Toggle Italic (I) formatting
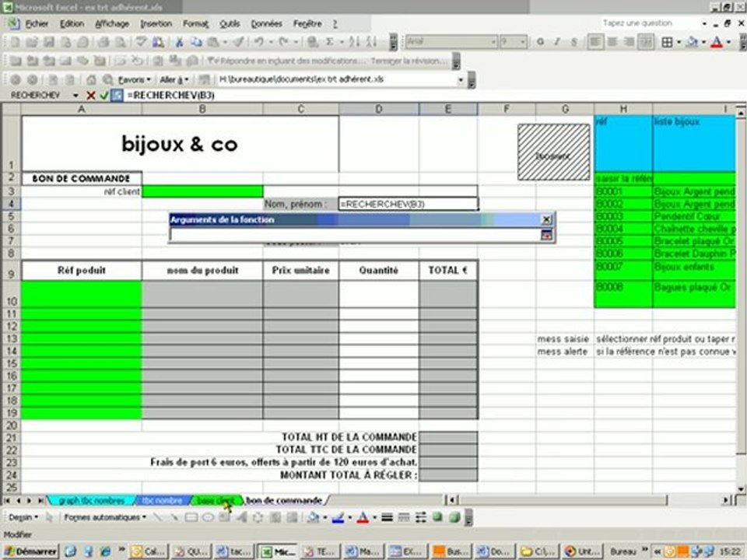This screenshot has height=560, width=747. [x=556, y=42]
